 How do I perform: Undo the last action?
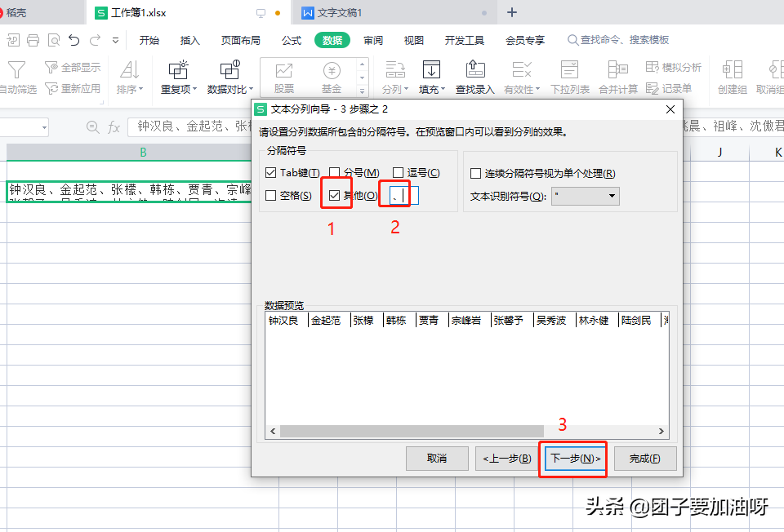click(74, 40)
